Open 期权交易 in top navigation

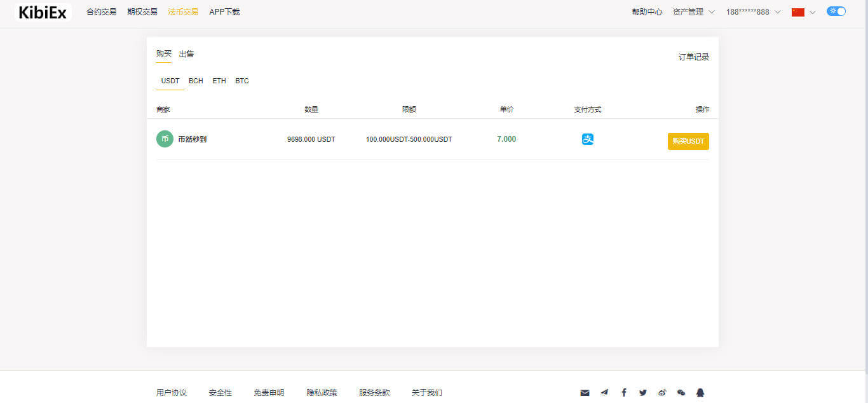point(142,12)
